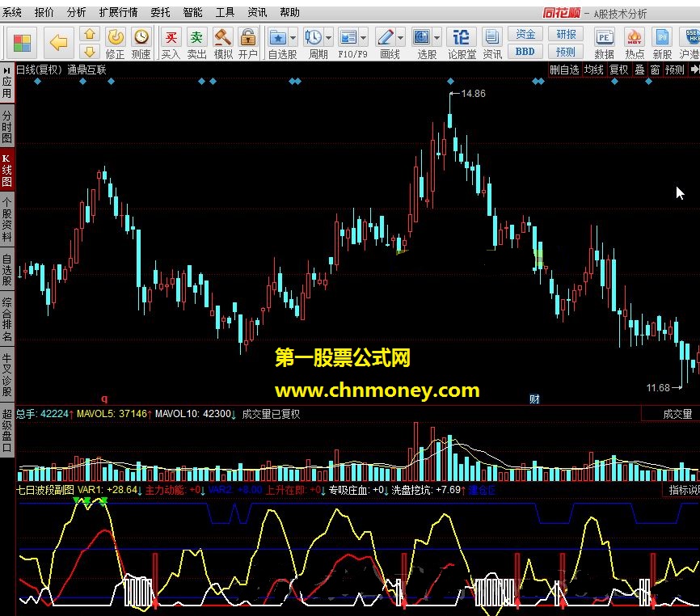Open the 测速 speed test tool
This screenshot has height=616, width=700.
141,44
